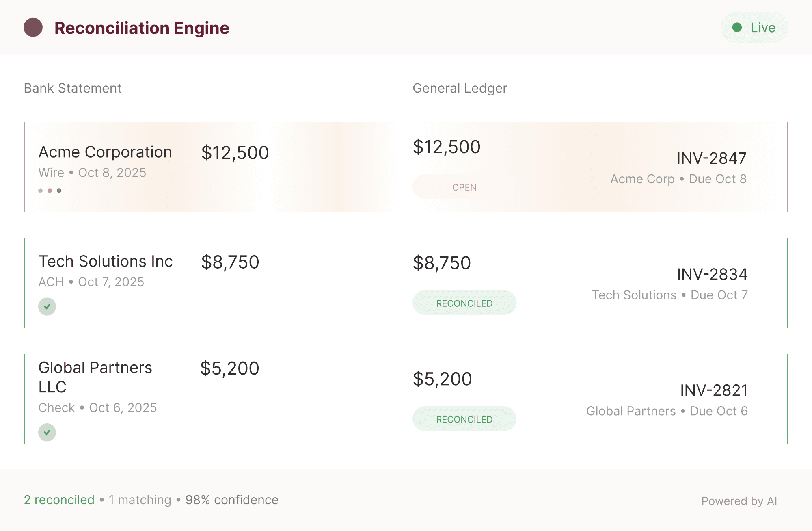Click the Bank Statement column header
Screen dimensions: 812x531
[73, 88]
